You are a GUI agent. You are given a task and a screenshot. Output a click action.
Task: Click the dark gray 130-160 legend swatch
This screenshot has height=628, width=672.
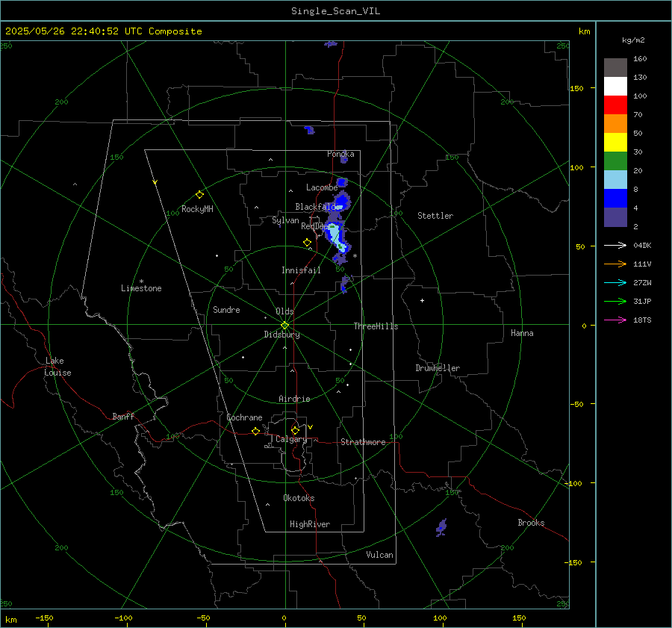615,68
